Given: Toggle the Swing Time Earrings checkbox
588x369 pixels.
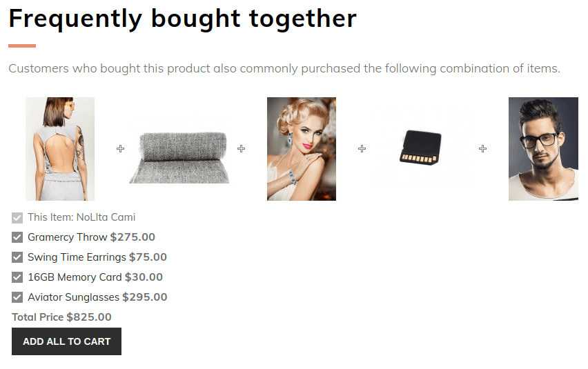Looking at the screenshot, I should pyautogui.click(x=17, y=257).
